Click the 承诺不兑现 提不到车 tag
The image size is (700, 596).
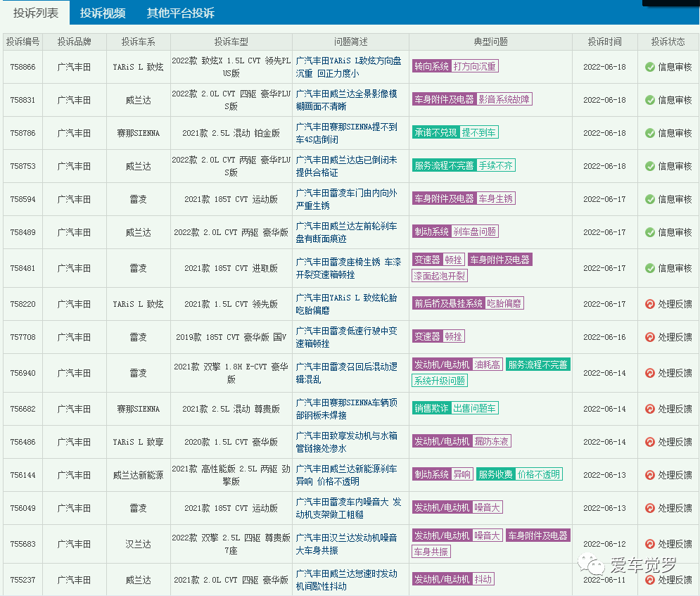point(455,132)
